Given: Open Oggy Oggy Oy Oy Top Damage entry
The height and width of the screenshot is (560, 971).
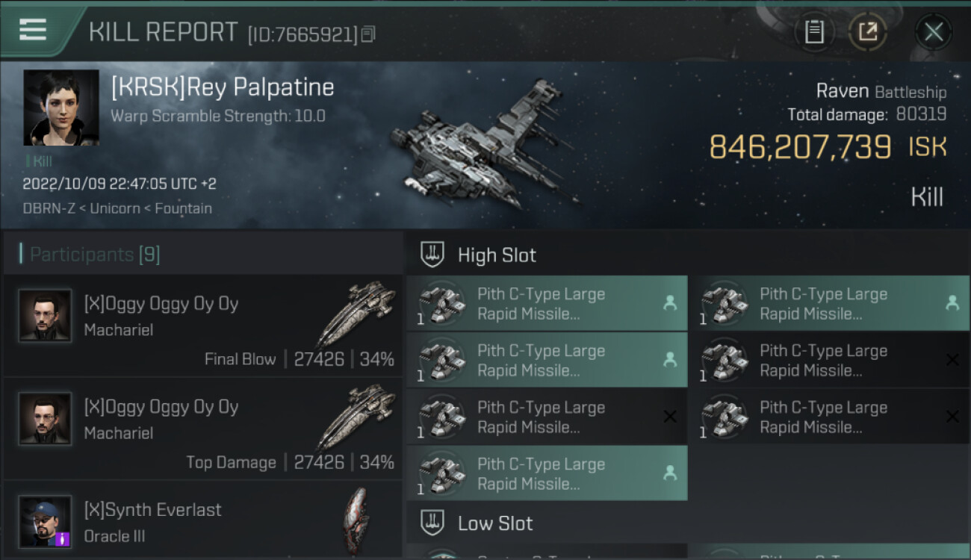Looking at the screenshot, I should [x=203, y=429].
